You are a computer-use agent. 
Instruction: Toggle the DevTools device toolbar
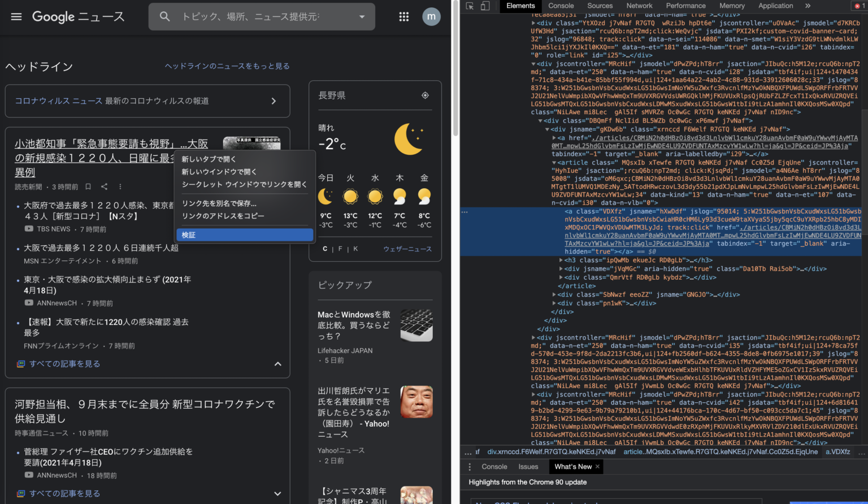[x=485, y=6]
